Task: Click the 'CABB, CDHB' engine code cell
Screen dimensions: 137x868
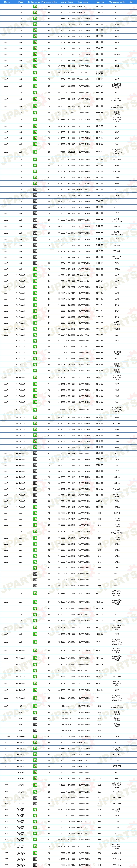Action: [x=117, y=323]
